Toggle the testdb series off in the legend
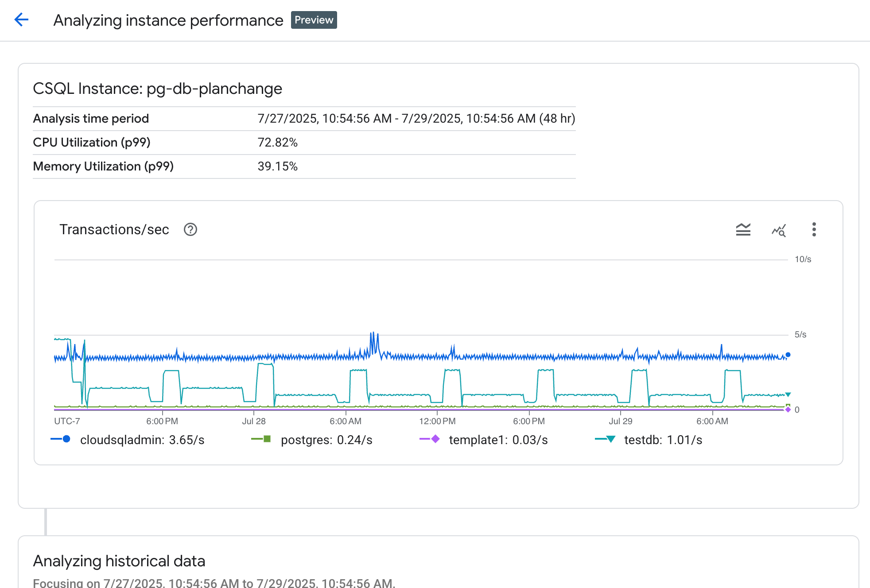The width and height of the screenshot is (870, 588). [x=662, y=439]
